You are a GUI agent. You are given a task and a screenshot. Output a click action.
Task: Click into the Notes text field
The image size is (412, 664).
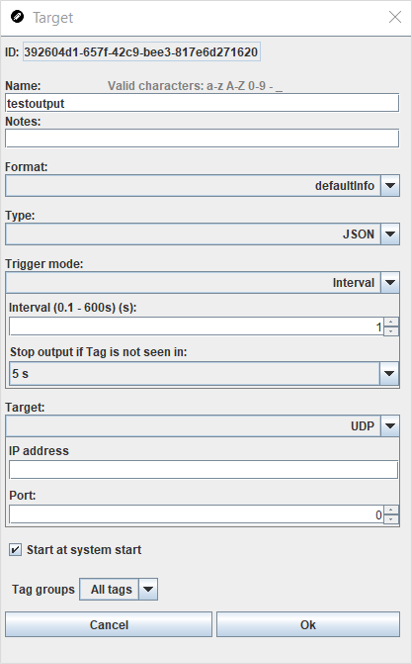tap(202, 138)
